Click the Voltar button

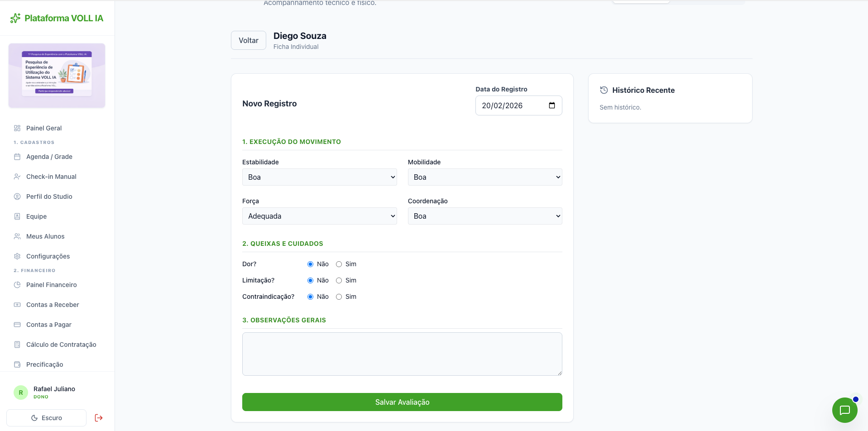click(249, 40)
